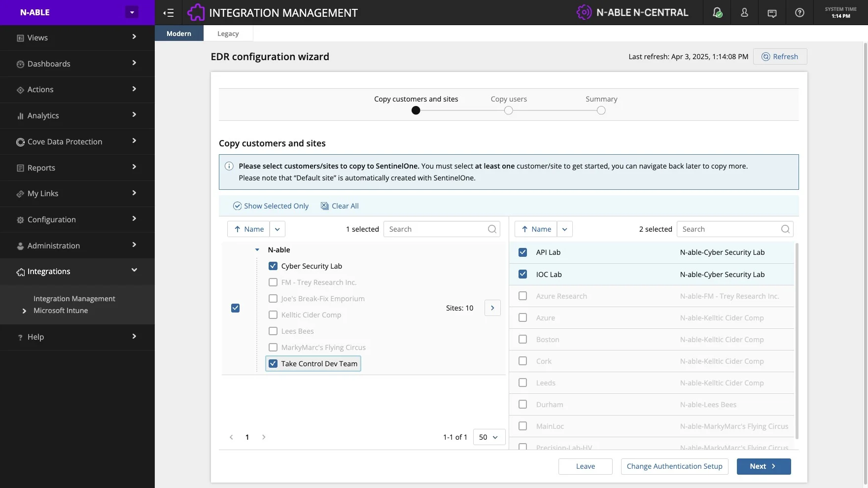Screen dimensions: 868x488
Task: Click the notifications bell icon
Action: [x=717, y=13]
